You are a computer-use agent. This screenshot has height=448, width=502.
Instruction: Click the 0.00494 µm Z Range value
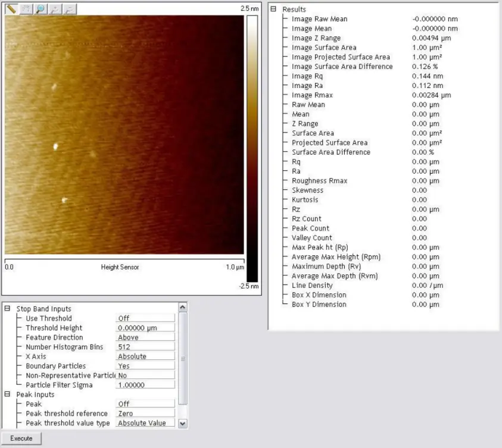pos(432,38)
